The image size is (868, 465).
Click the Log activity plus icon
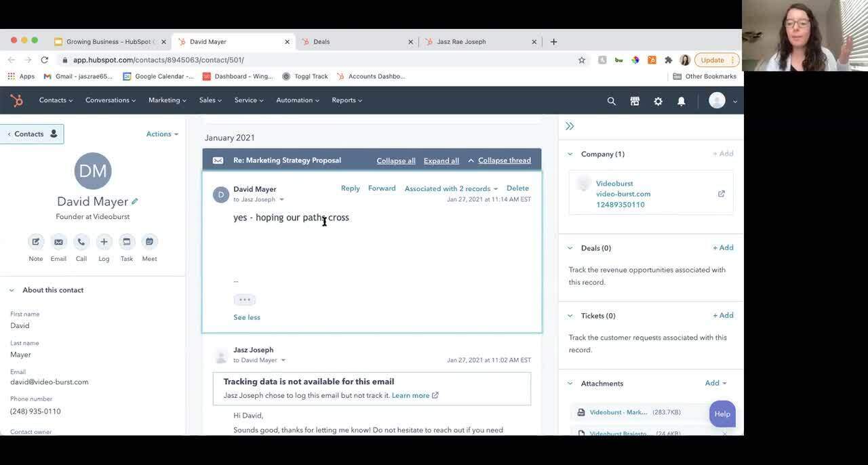pos(104,242)
